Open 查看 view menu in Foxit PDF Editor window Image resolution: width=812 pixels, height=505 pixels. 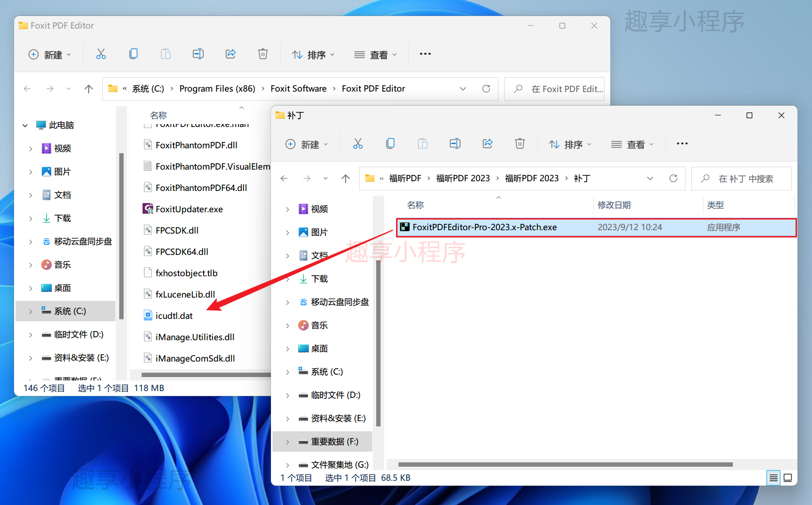375,54
